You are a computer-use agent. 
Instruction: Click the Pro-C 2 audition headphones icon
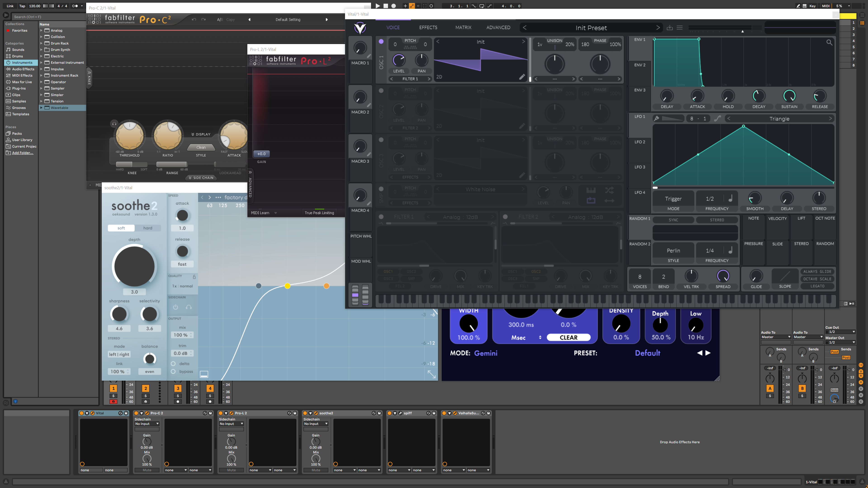(114, 124)
